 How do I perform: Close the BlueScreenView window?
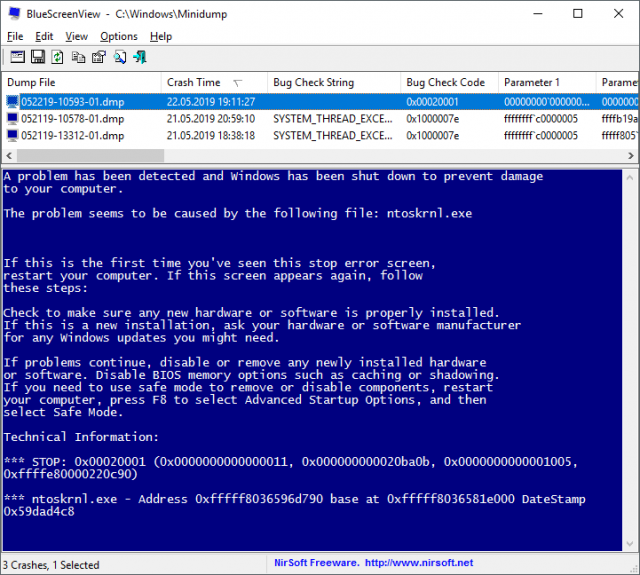(618, 13)
